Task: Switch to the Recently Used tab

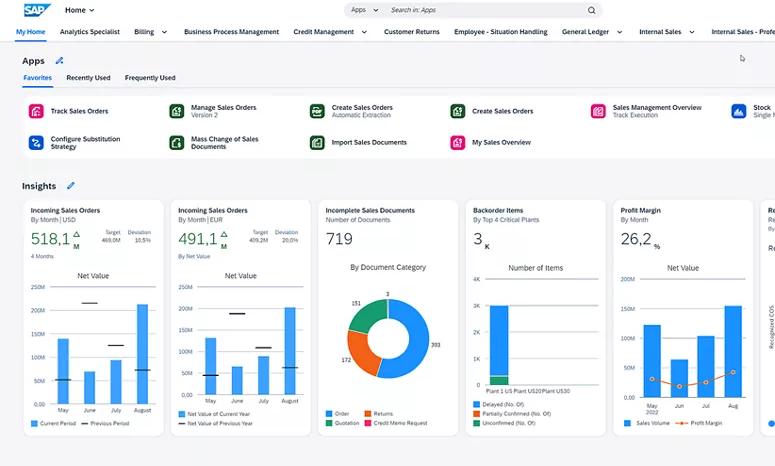Action: 88,78
